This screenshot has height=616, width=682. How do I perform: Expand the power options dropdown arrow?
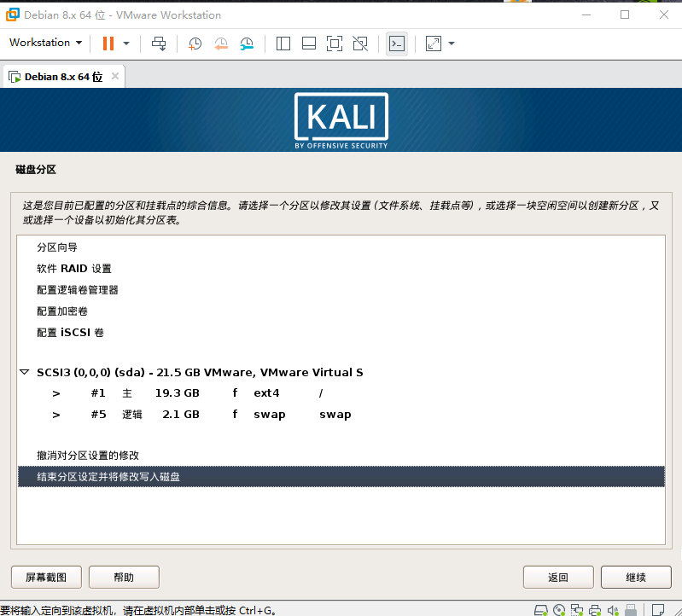click(126, 44)
